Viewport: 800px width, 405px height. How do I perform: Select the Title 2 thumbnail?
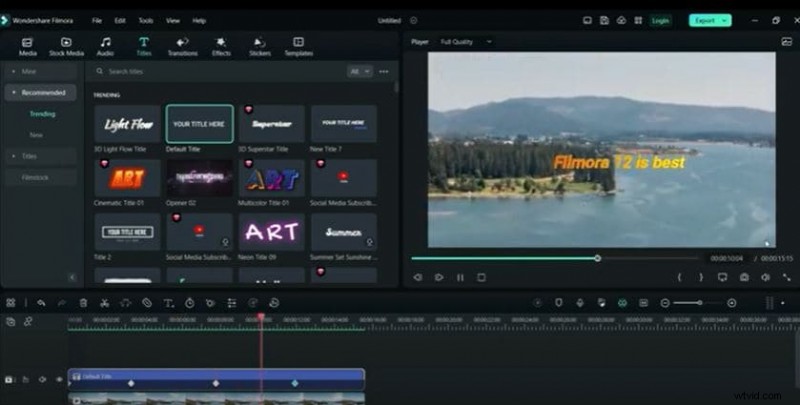point(127,232)
